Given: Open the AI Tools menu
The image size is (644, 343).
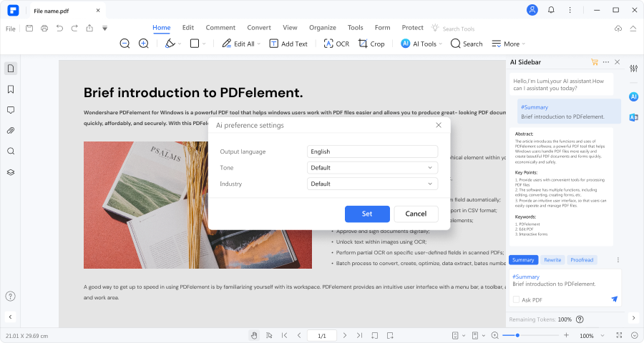Looking at the screenshot, I should point(421,44).
